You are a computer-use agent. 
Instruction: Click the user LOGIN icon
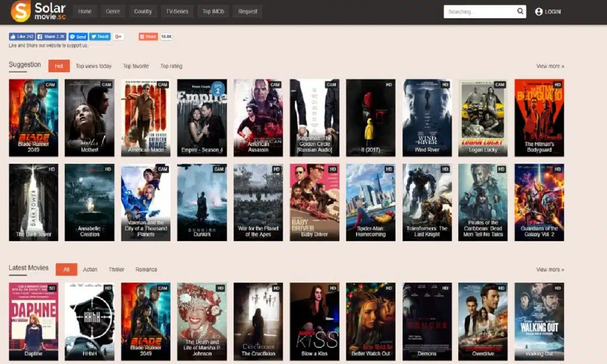coord(539,12)
